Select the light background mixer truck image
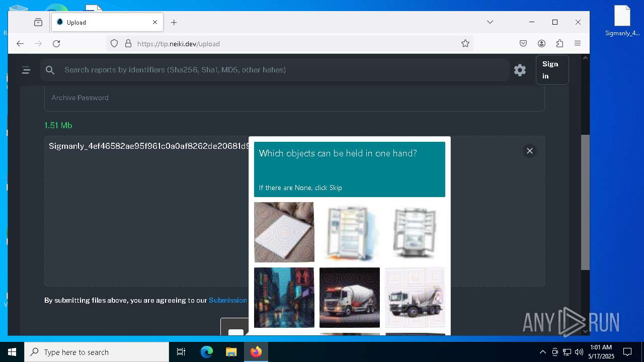This screenshot has width=644, height=362. coord(415,298)
